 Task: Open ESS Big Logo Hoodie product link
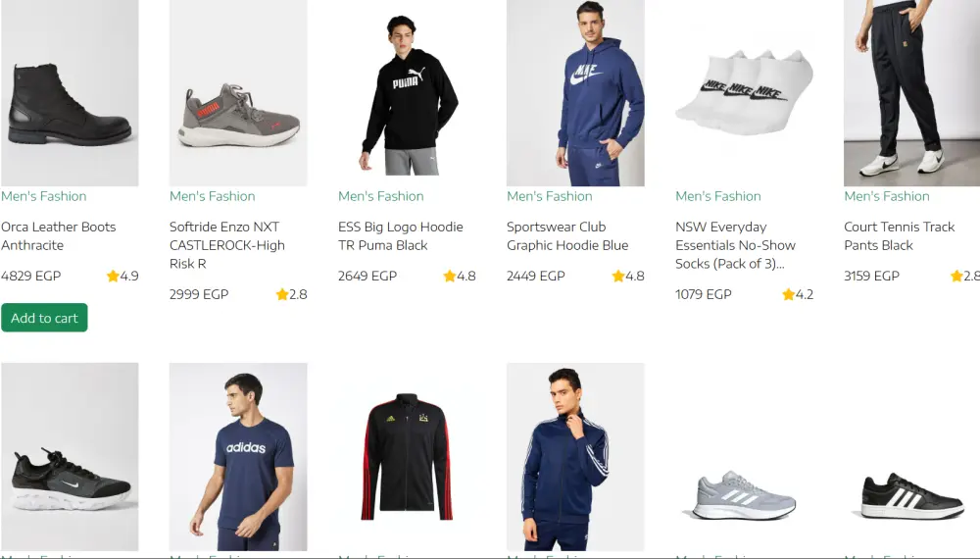point(400,236)
